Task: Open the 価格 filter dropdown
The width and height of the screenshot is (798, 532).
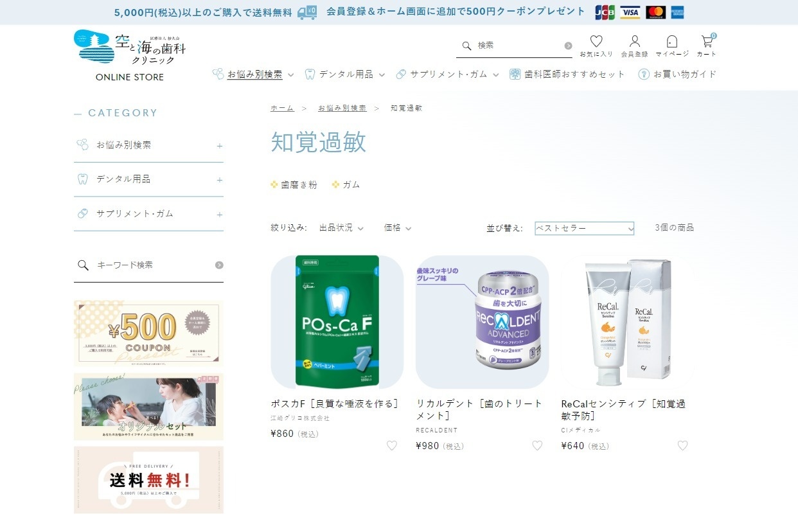Action: point(398,227)
